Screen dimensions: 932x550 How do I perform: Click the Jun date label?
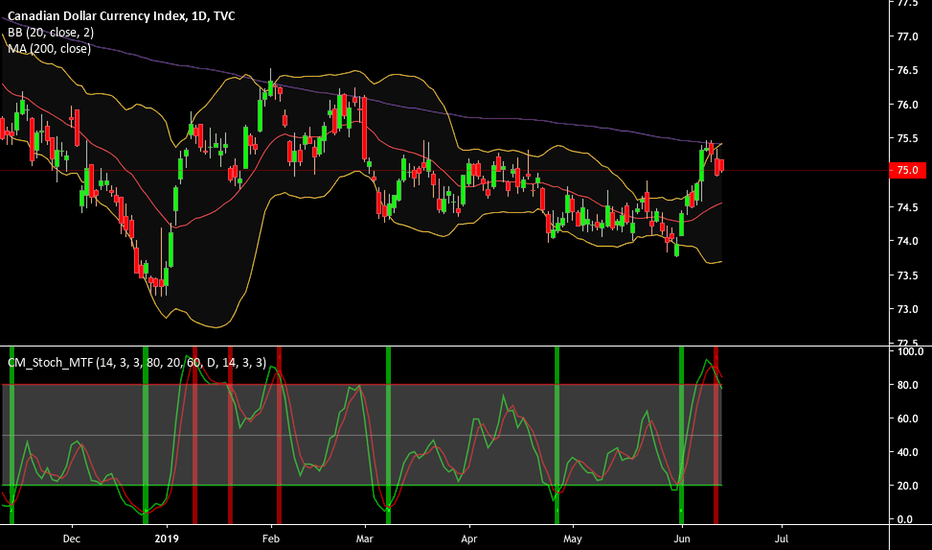(682, 539)
